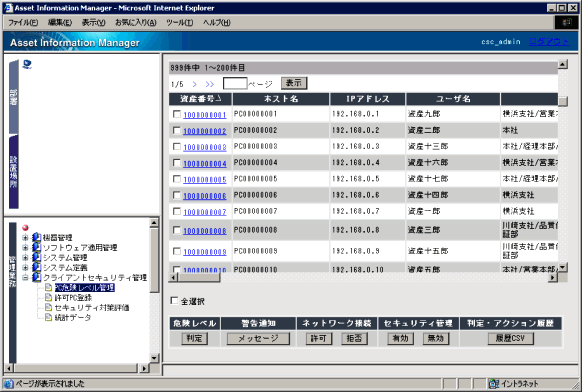Click the intranet zone icon in status bar

click(x=494, y=384)
